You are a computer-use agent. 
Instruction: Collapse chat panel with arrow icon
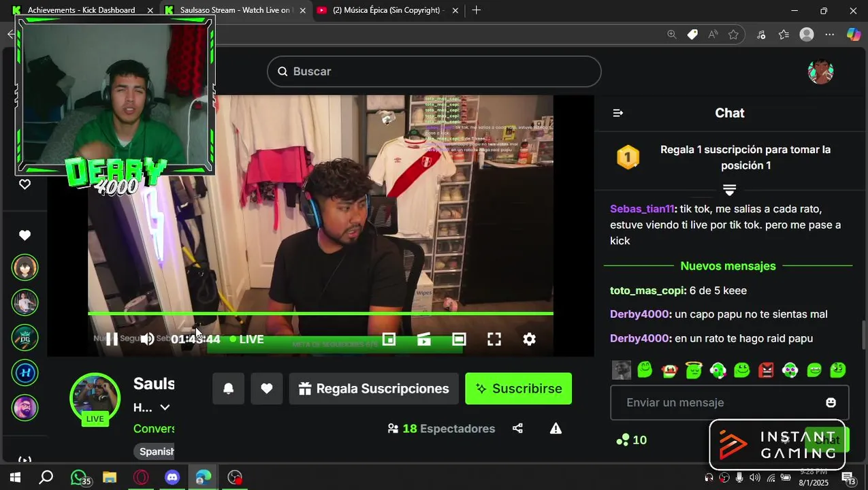coord(618,113)
